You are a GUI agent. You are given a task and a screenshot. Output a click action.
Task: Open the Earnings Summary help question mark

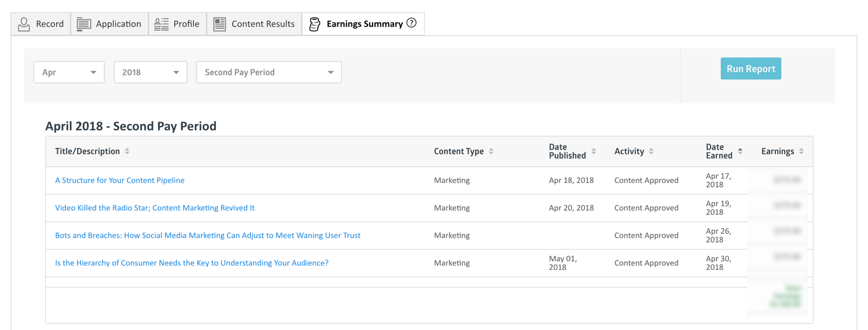point(411,23)
